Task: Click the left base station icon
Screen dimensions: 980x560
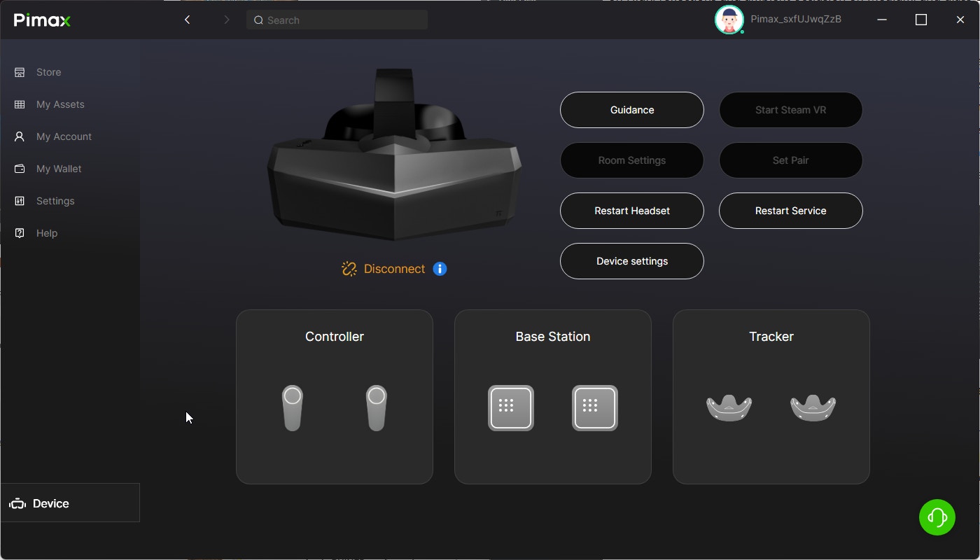Action: coord(511,408)
